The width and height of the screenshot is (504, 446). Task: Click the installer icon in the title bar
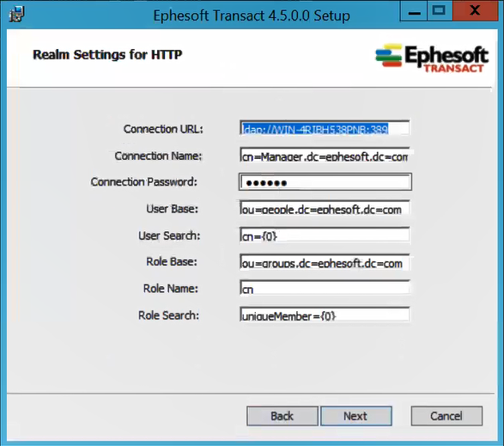[16, 14]
